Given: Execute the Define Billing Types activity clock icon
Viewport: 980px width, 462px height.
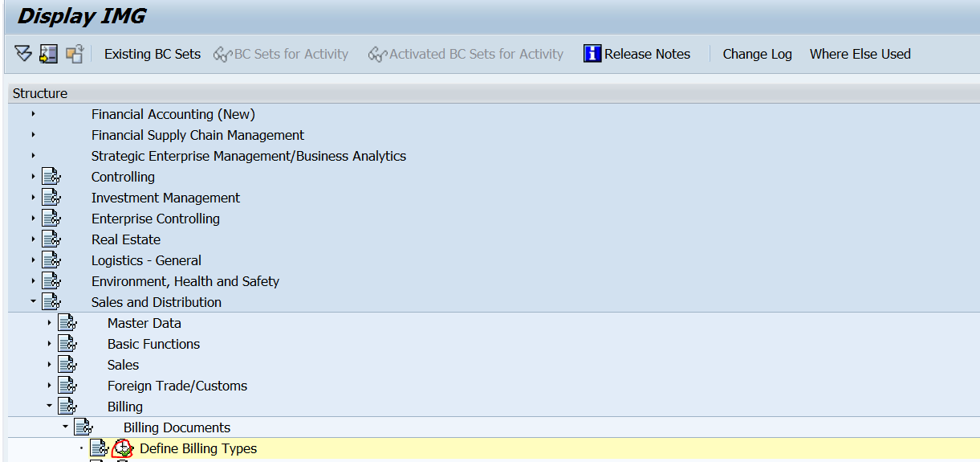Looking at the screenshot, I should coord(122,448).
